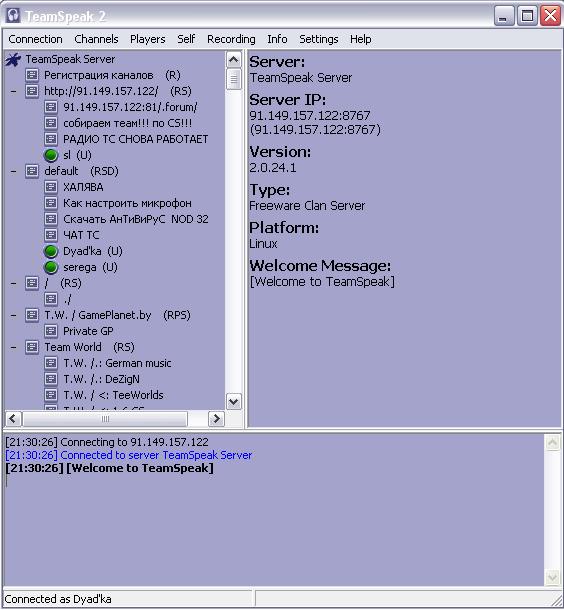Screen dimensions: 564x610
Task: Open the Recording menu
Action: click(x=231, y=39)
